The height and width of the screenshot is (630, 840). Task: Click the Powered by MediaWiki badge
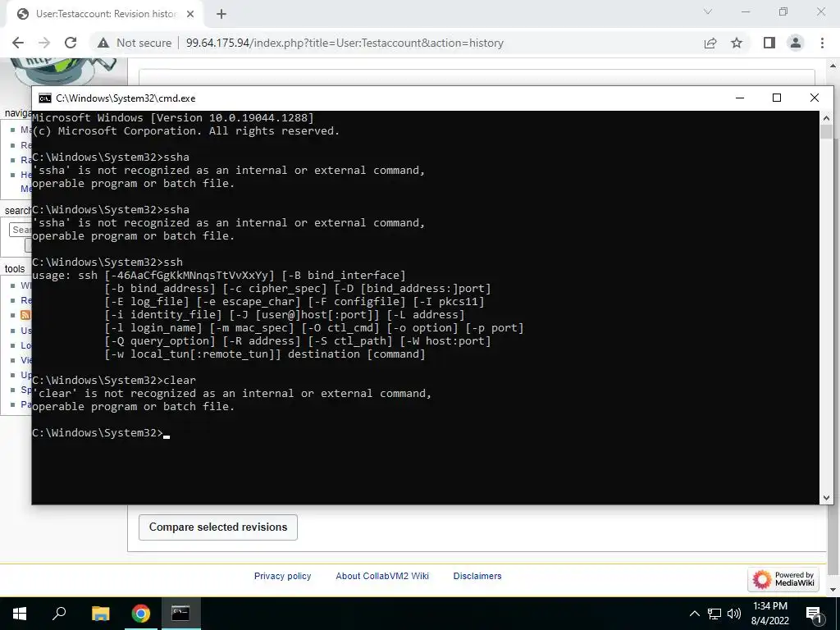pos(783,579)
